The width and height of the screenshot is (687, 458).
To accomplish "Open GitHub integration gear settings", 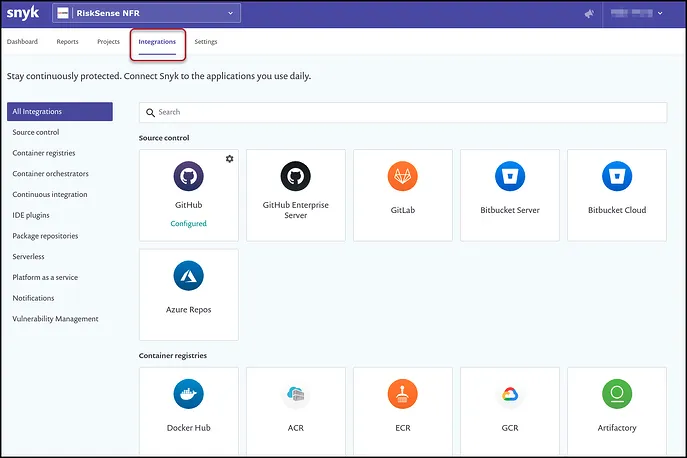I will [230, 159].
